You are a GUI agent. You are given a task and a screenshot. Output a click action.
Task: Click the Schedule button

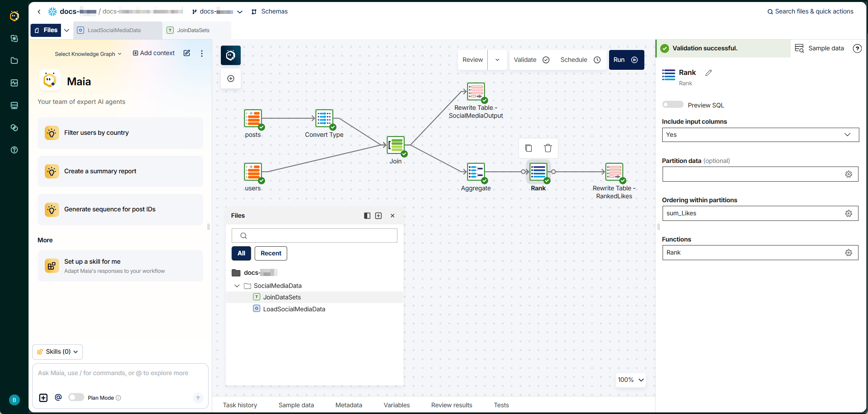[580, 60]
